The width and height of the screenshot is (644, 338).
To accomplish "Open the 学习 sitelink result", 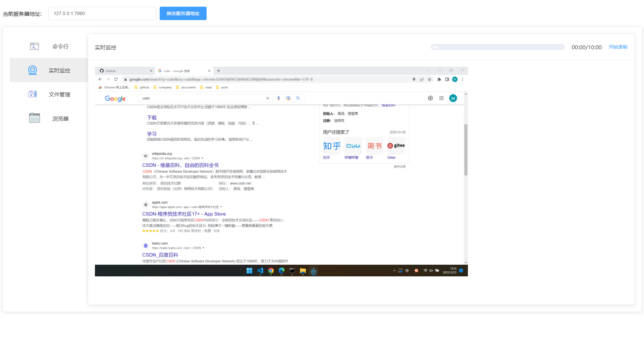I will [x=152, y=134].
